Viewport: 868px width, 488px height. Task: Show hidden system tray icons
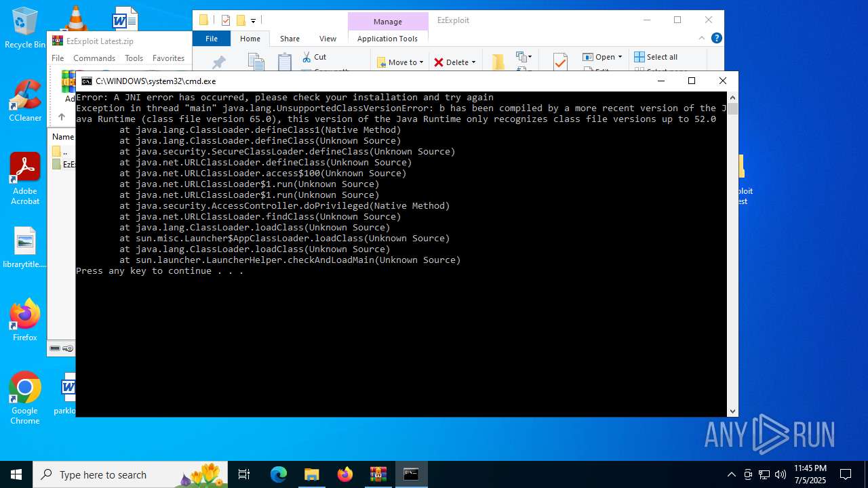pos(731,474)
